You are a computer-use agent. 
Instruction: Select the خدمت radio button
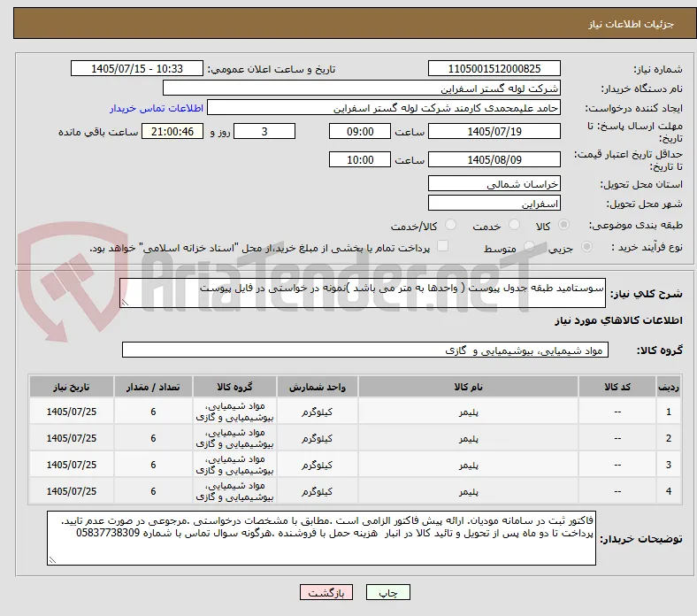[514, 225]
